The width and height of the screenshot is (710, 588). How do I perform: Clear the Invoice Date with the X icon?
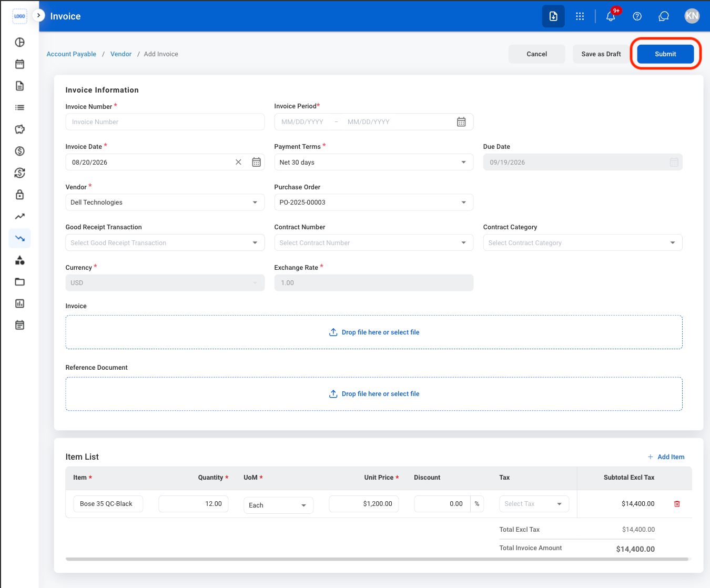(238, 162)
